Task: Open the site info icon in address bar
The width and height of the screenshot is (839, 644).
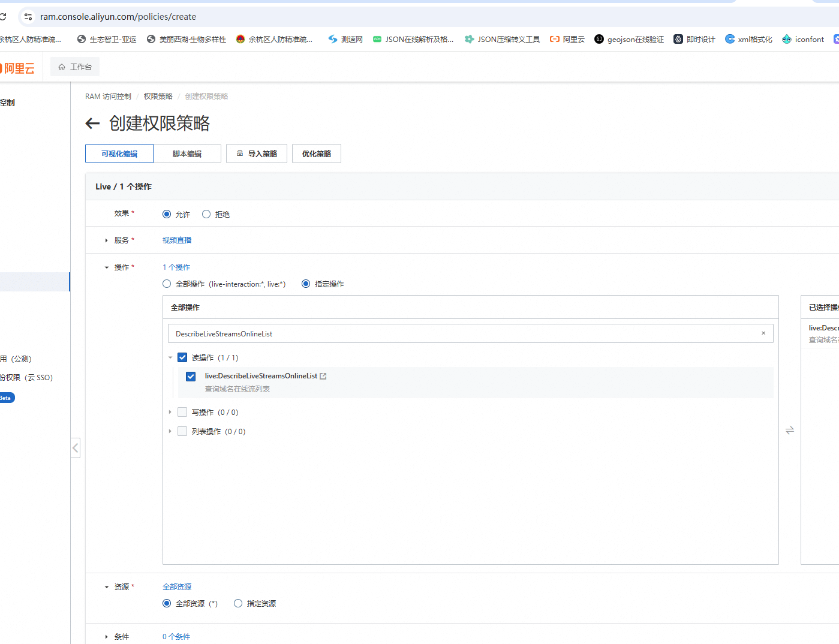Action: [x=28, y=17]
